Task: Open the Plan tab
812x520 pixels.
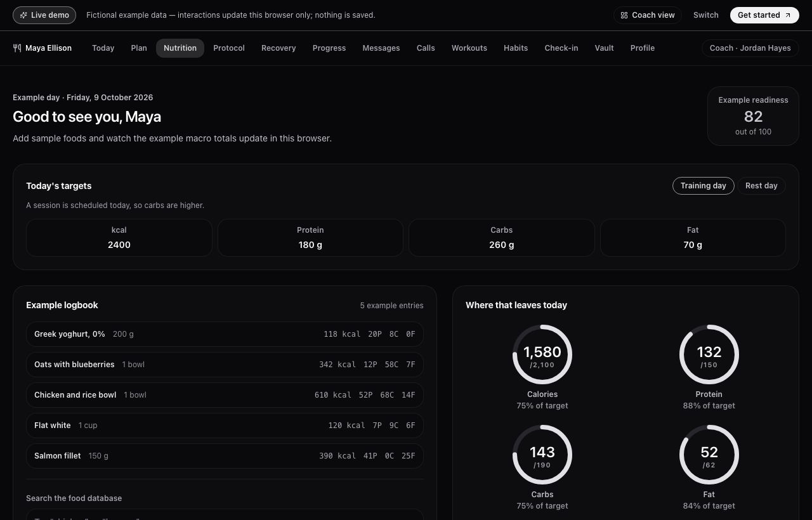Action: click(139, 48)
